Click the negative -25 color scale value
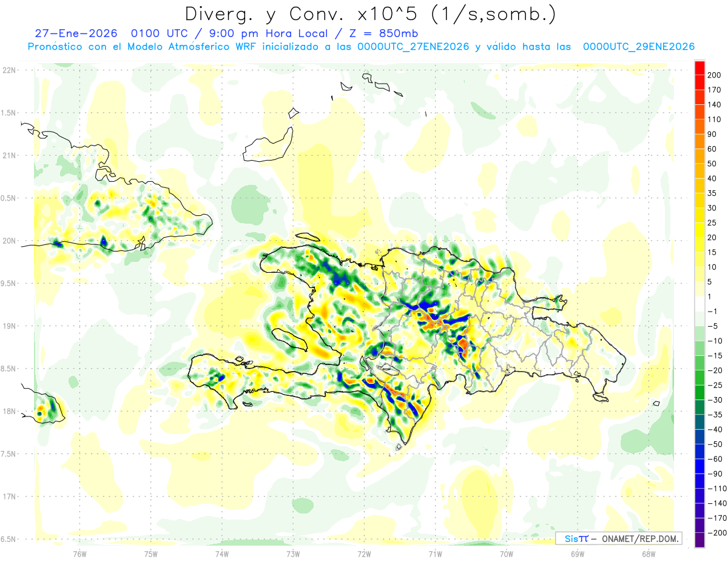The height and width of the screenshot is (562, 728). click(x=715, y=385)
